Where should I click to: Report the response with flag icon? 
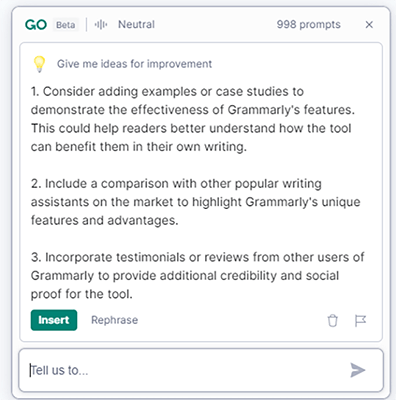click(360, 321)
